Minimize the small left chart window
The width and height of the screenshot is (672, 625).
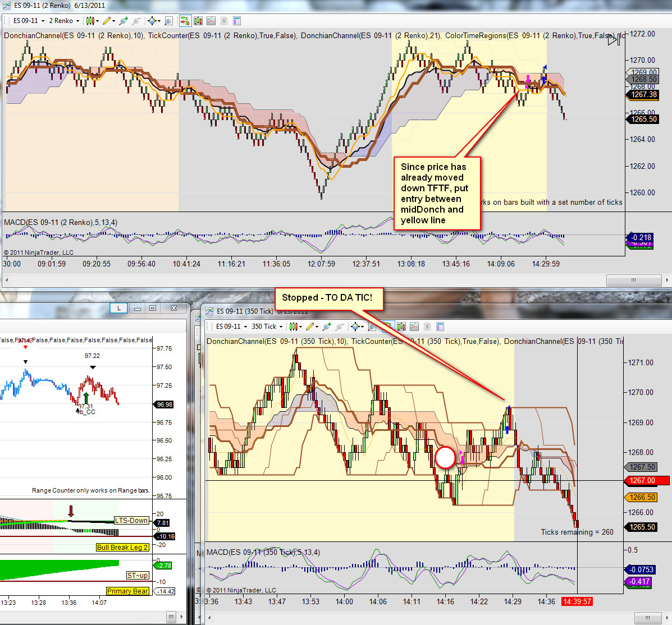(138, 308)
